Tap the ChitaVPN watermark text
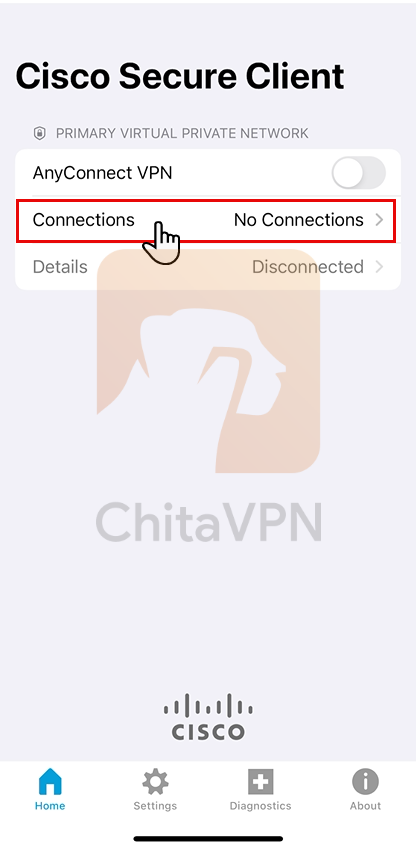416x848 pixels. pos(208,522)
